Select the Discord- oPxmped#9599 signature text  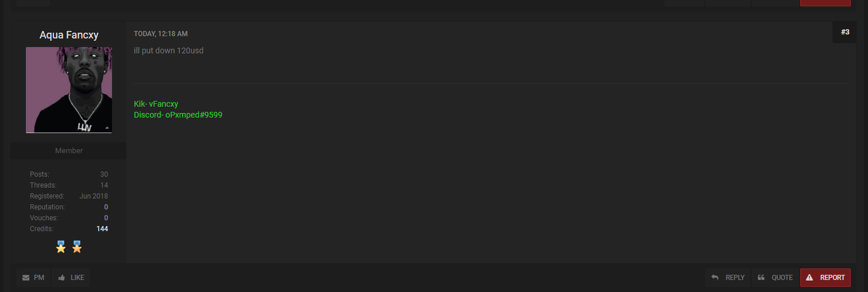[178, 115]
